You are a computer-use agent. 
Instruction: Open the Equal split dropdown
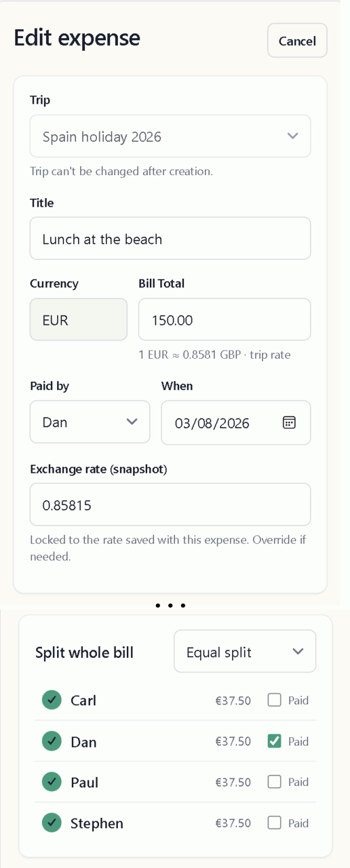[245, 652]
